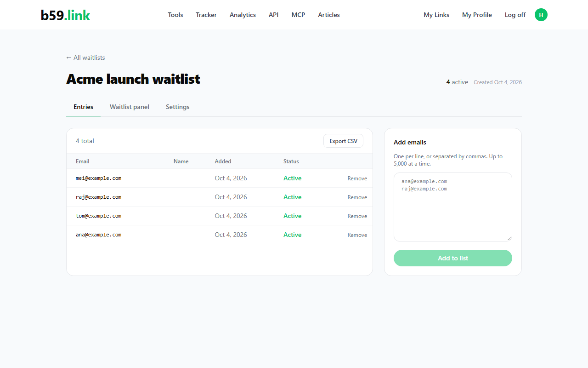
Task: Select the ana@example.com email cell
Action: pos(99,235)
